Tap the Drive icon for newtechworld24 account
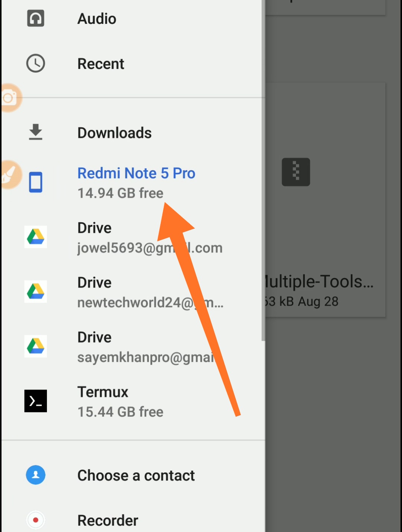 click(x=36, y=292)
